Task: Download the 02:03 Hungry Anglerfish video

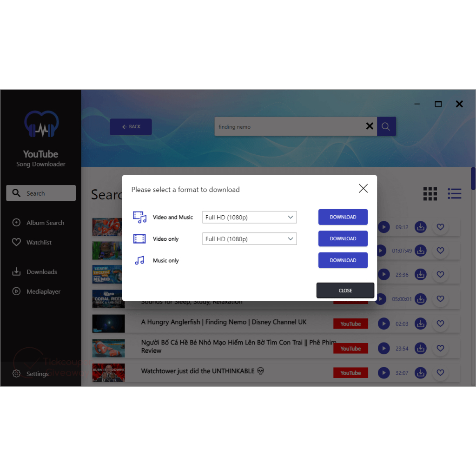Action: point(420,324)
